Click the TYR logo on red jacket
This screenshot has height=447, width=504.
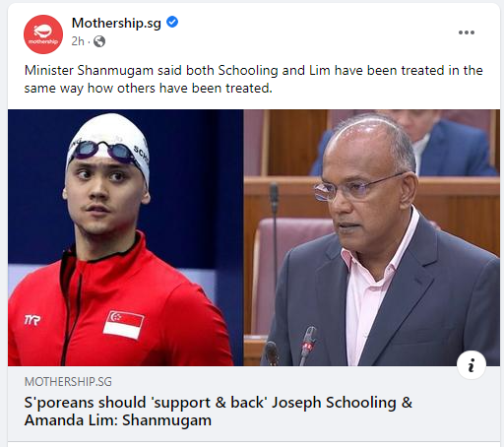32,320
